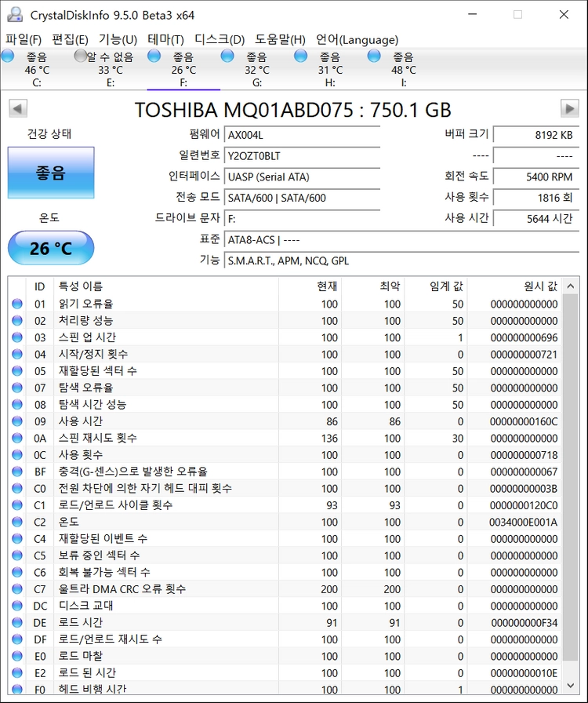This screenshot has height=703, width=588.
Task: Open the 편집(E) menu
Action: [x=70, y=40]
